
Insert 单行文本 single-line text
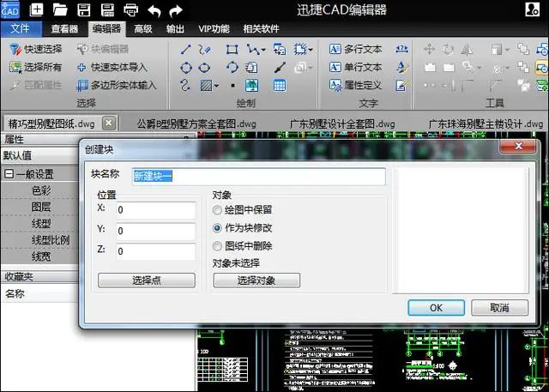point(355,67)
